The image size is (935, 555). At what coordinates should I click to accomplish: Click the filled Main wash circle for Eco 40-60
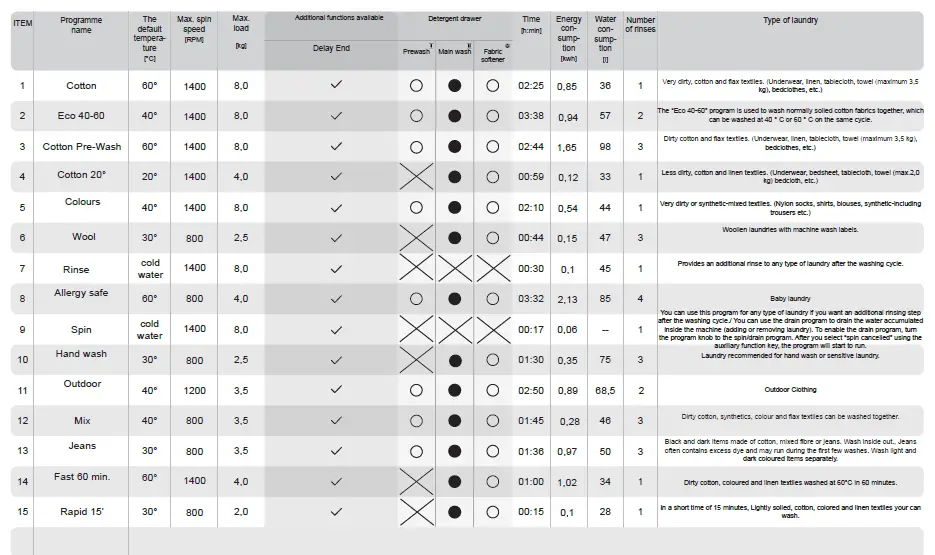point(455,116)
